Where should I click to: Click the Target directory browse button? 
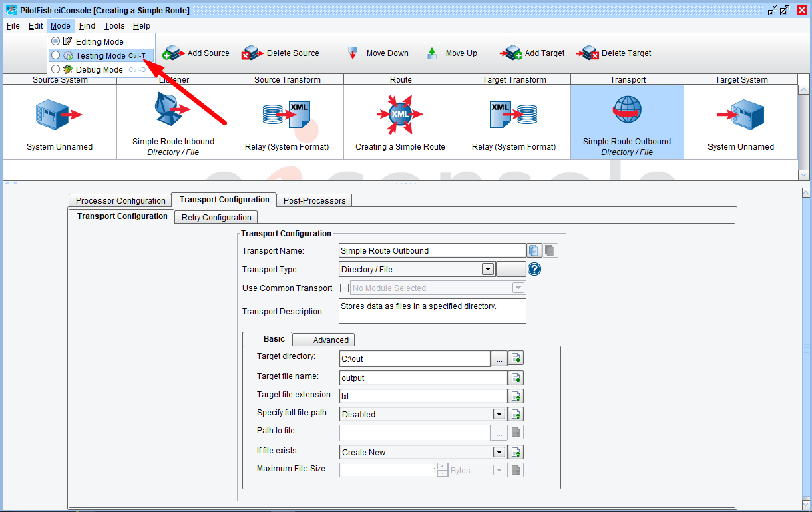coord(499,358)
